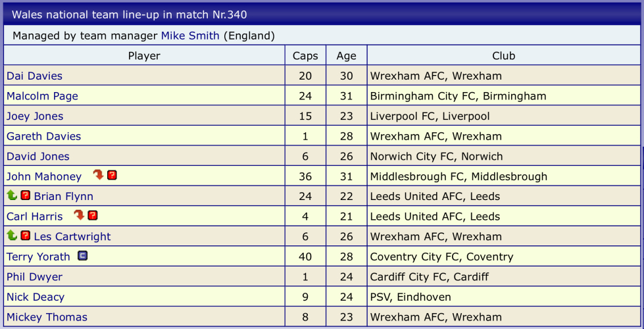The width and height of the screenshot is (644, 329).
Task: Open Terry Yorath player page
Action: [38, 257]
